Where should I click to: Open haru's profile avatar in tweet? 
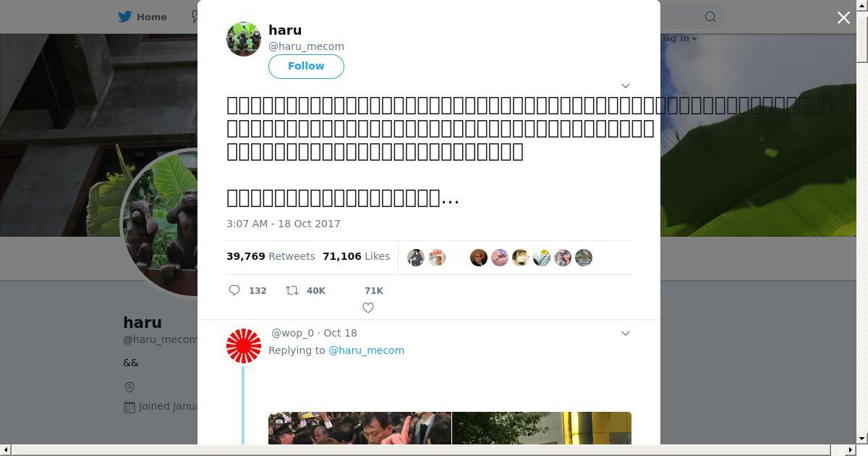(244, 38)
